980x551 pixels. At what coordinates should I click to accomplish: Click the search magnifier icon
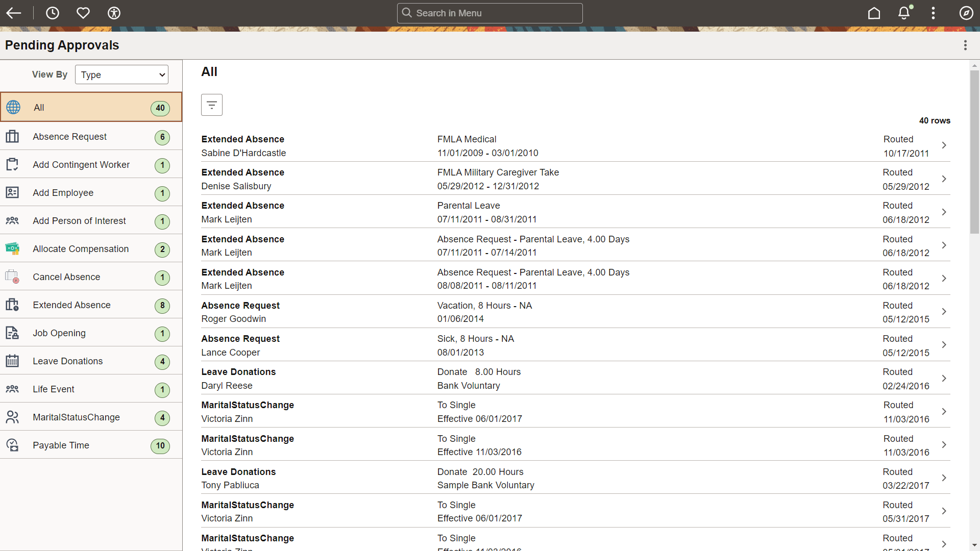click(x=407, y=13)
